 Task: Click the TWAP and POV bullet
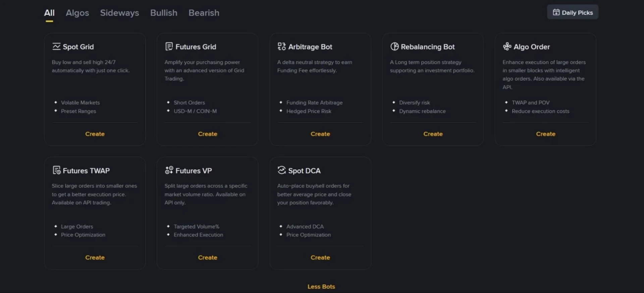tap(531, 102)
